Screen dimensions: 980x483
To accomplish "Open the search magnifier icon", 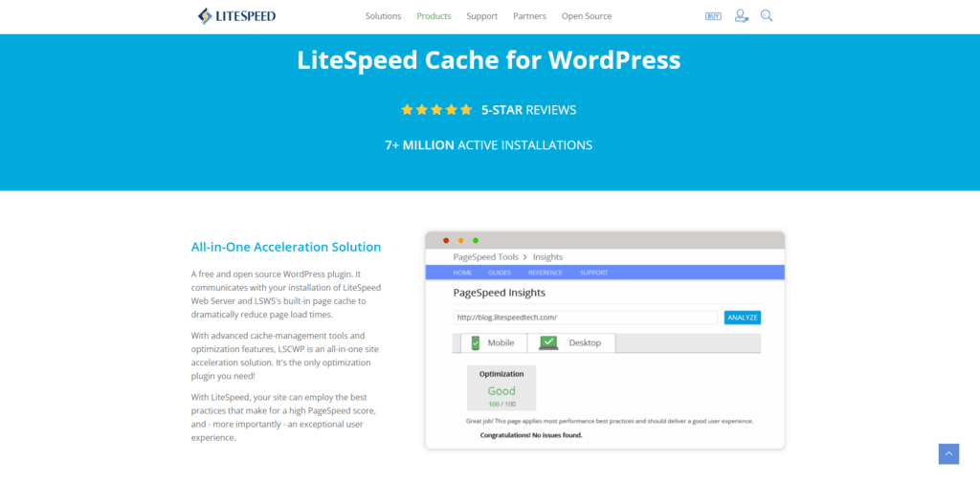I will tap(767, 15).
